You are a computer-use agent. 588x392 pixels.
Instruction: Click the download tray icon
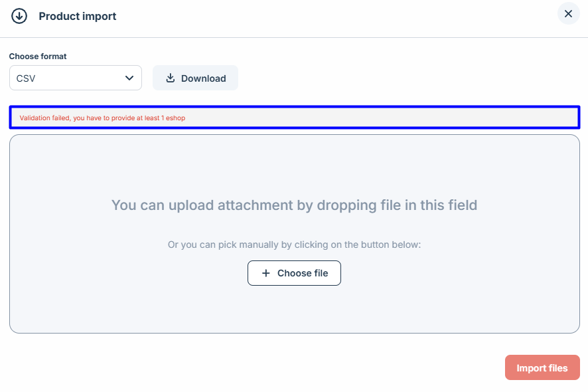point(171,78)
